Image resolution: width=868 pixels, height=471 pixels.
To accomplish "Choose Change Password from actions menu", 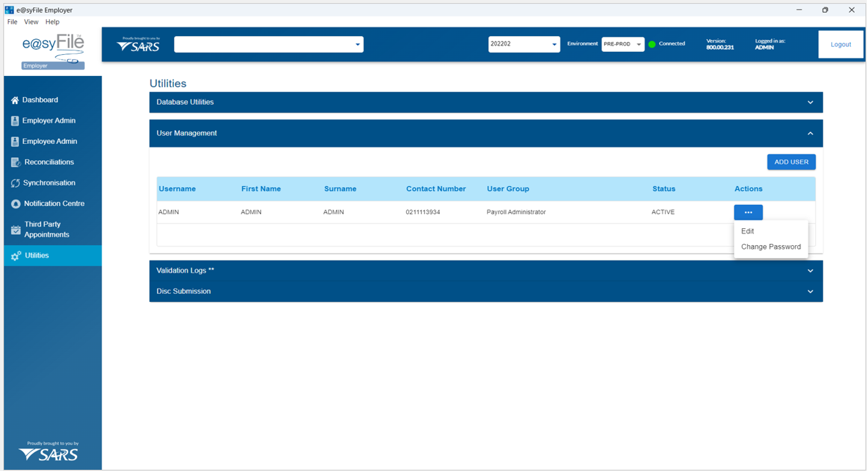I will pos(770,247).
